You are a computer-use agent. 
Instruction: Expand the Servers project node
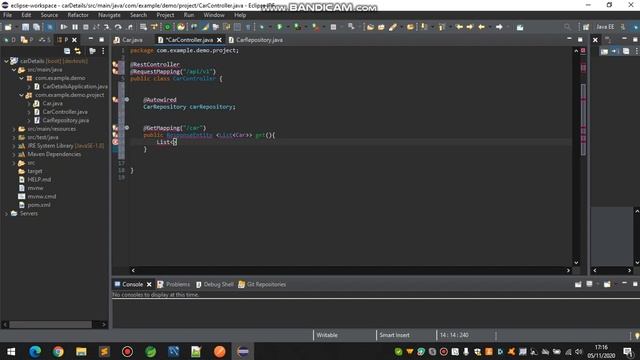6,213
